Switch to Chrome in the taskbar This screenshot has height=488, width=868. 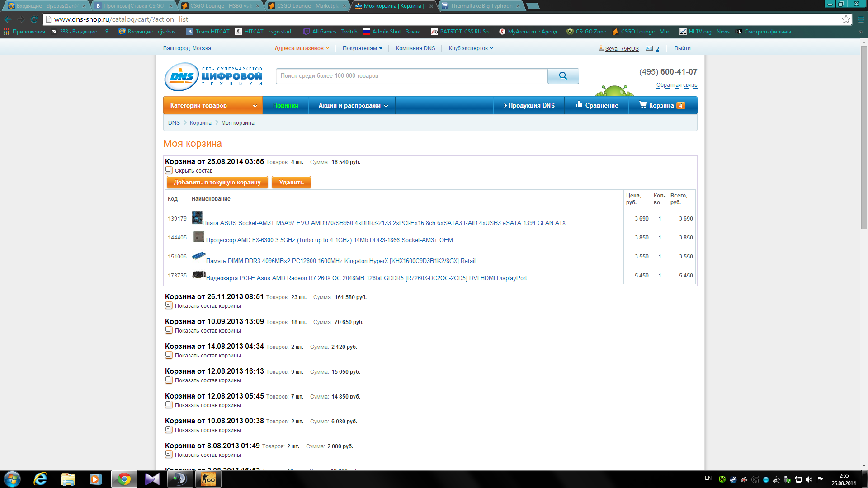124,479
